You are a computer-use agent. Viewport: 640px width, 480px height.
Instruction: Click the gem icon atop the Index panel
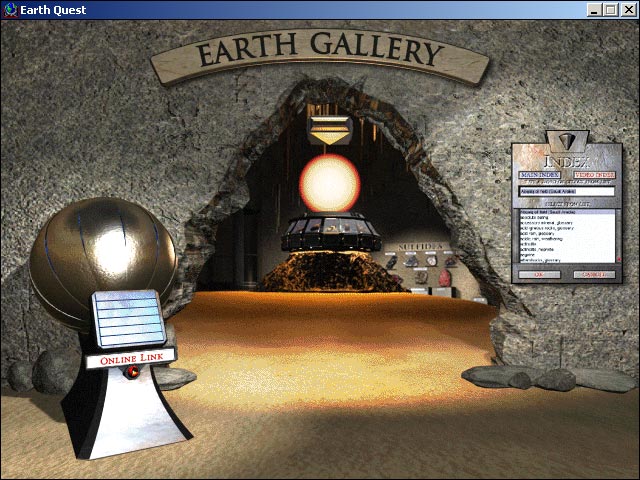coord(567,141)
